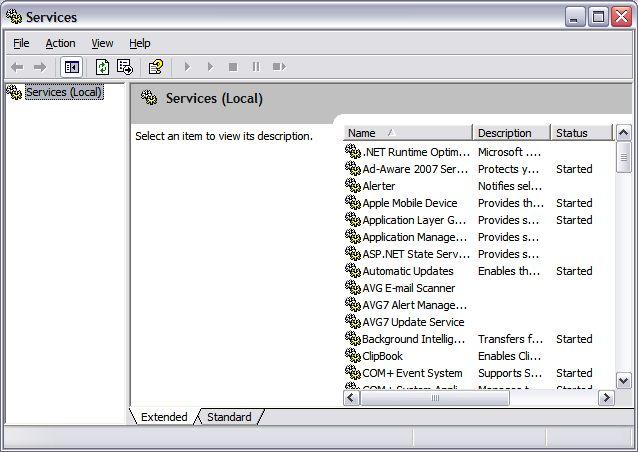Click the Export List toolbar icon
The height and width of the screenshot is (452, 638).
[125, 67]
